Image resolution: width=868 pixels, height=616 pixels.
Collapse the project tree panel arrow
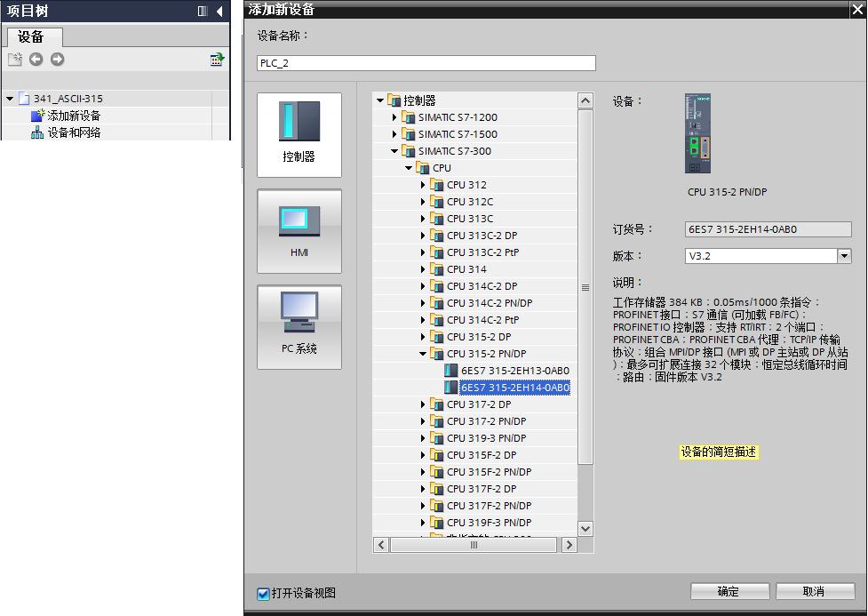point(219,11)
